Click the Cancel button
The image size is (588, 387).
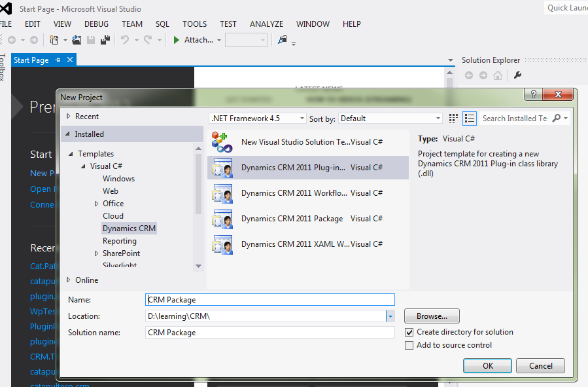(x=540, y=366)
